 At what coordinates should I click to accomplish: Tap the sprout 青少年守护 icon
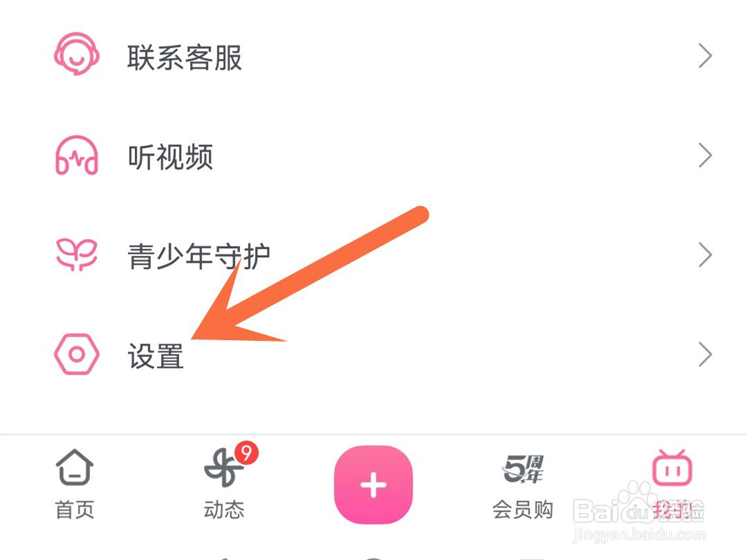click(77, 254)
